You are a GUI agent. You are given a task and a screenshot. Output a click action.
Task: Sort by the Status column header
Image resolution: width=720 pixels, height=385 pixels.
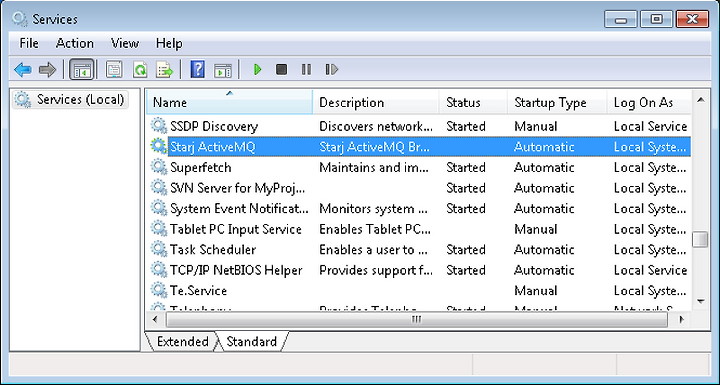pyautogui.click(x=473, y=102)
